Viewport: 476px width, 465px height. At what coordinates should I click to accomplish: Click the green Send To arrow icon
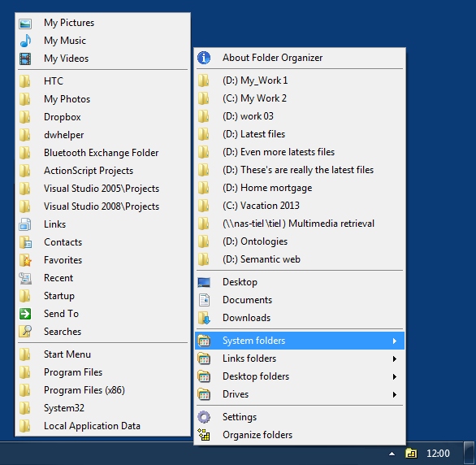click(x=25, y=314)
